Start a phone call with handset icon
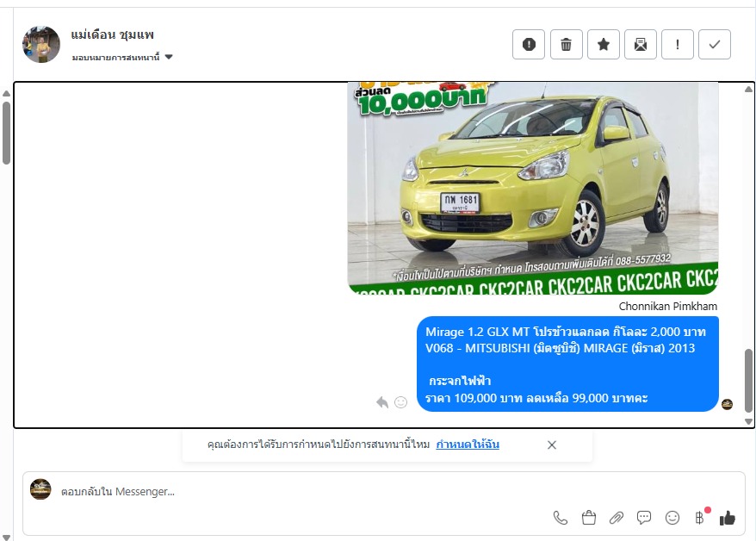This screenshot has height=541, width=756. coord(561,518)
